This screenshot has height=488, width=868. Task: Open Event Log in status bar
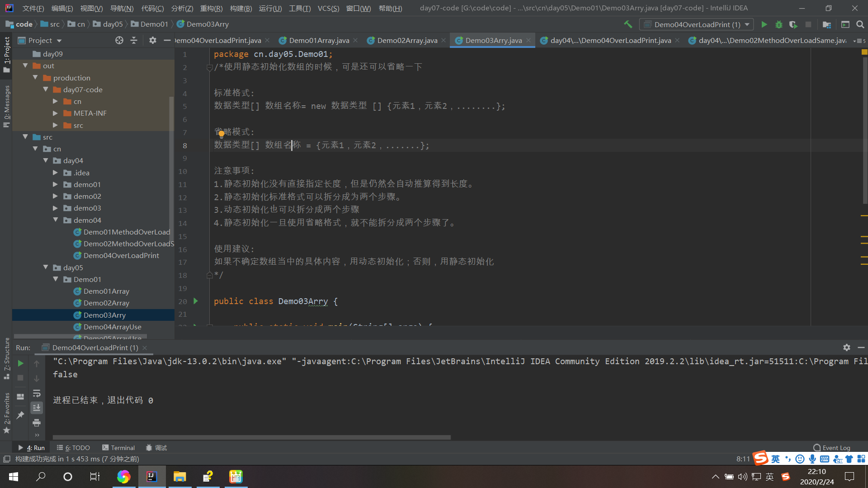pyautogui.click(x=831, y=448)
